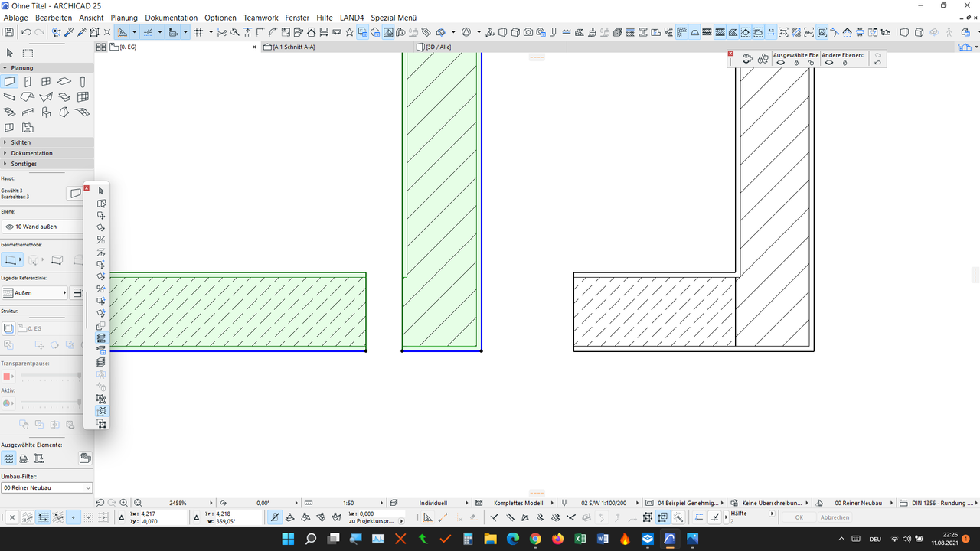Select the Slab tool in toolbox

pos(64,81)
